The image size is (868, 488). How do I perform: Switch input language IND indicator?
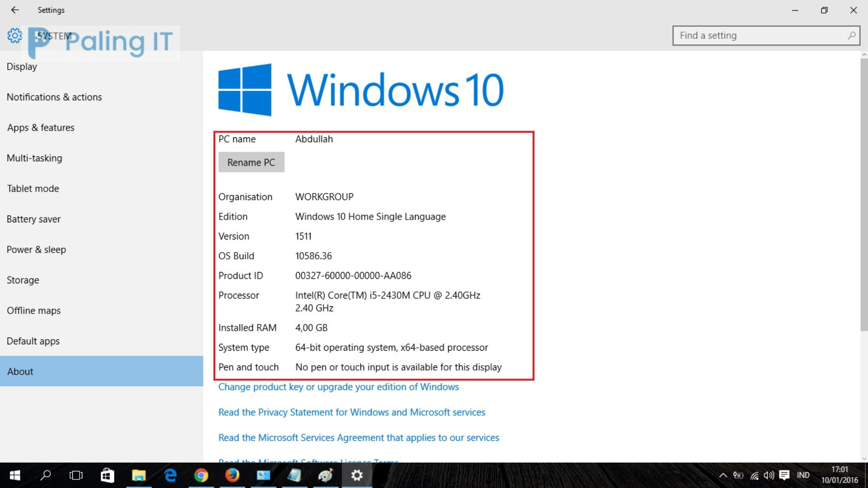(x=803, y=475)
